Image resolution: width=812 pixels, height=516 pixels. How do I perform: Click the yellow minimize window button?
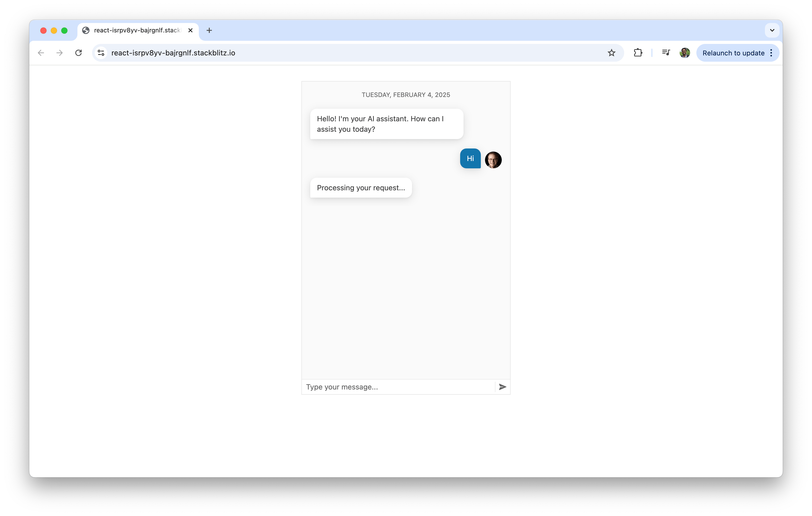tap(54, 31)
